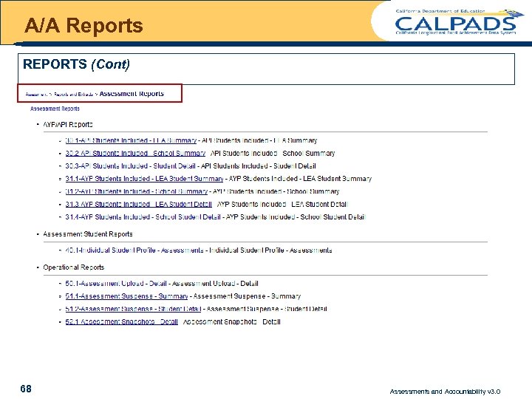Open the 30.1-API Students Included LEA Summary link

coord(131,140)
